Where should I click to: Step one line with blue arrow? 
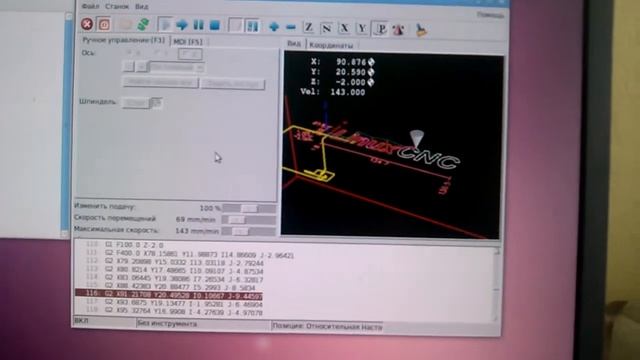182,25
